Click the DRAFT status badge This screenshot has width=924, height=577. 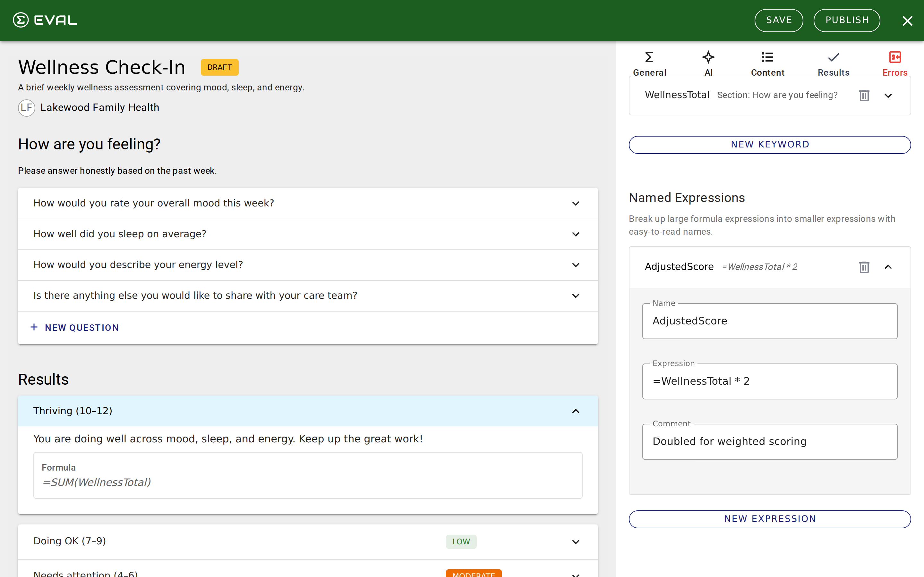(219, 67)
